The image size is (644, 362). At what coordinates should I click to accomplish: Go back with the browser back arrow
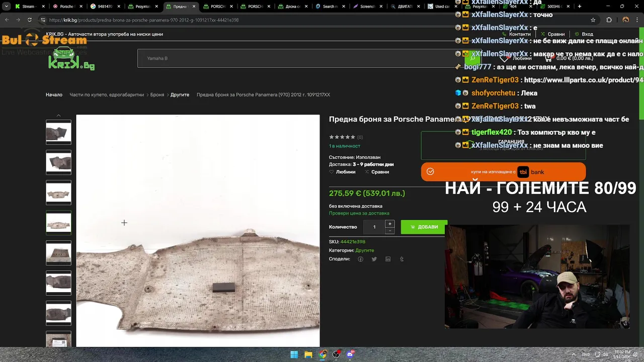point(7,20)
